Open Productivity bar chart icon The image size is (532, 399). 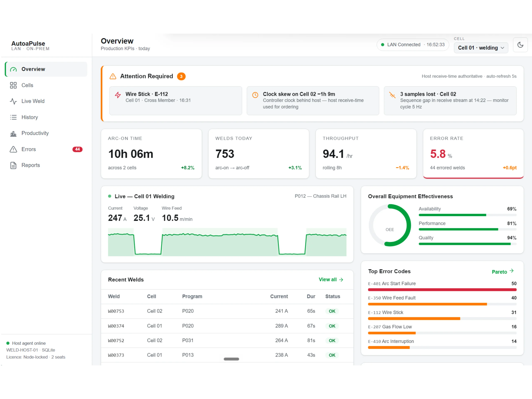click(x=13, y=133)
